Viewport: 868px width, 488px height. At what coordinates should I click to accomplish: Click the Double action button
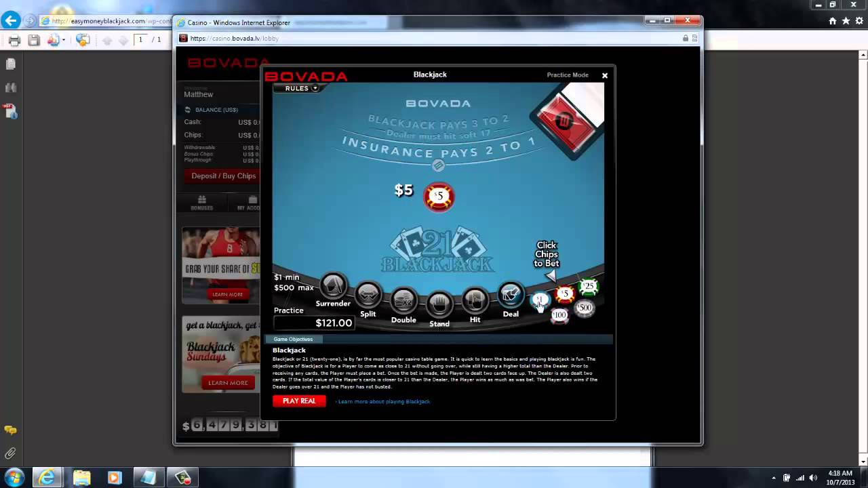click(x=403, y=301)
